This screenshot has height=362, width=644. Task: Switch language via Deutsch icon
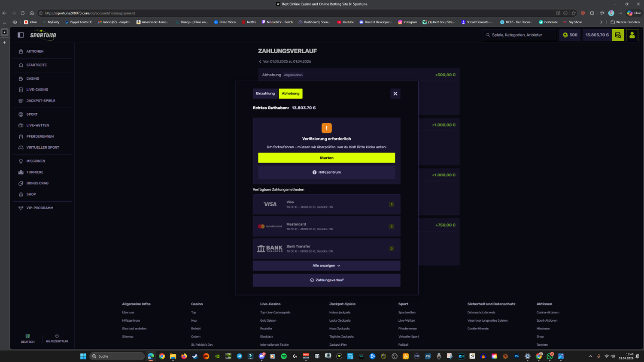[27, 338]
